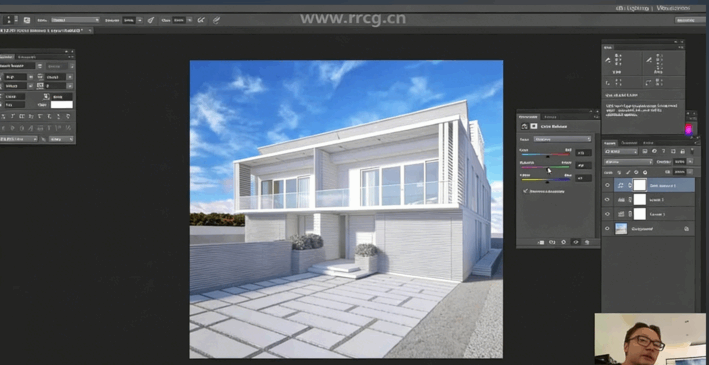Screen dimensions: 709x365
Task: Switch to the Paths tab
Action: click(648, 142)
